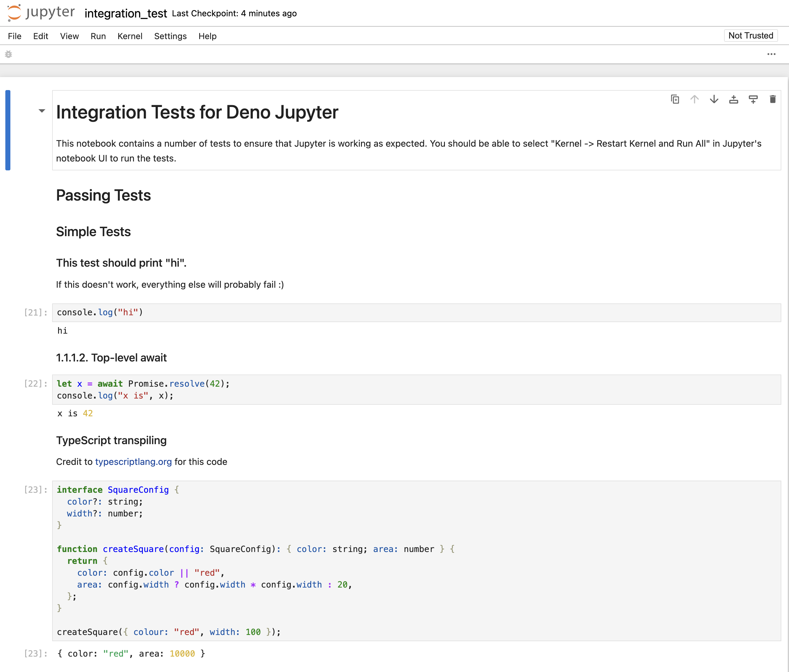Open the typescriptlang.org link
Image resolution: width=789 pixels, height=672 pixels.
click(133, 462)
